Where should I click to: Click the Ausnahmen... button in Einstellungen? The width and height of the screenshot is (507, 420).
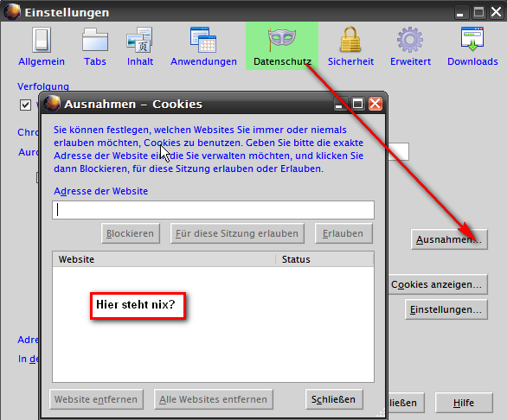tap(449, 239)
